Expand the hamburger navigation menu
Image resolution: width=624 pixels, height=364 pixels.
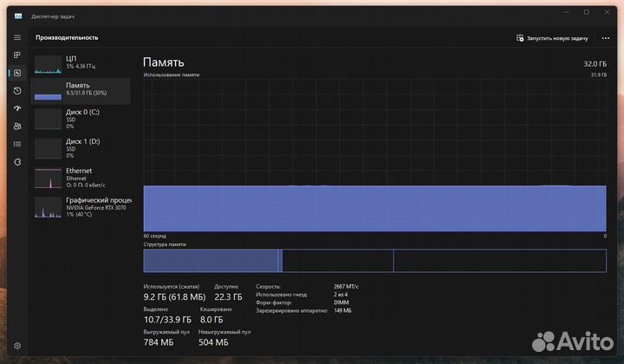point(17,37)
